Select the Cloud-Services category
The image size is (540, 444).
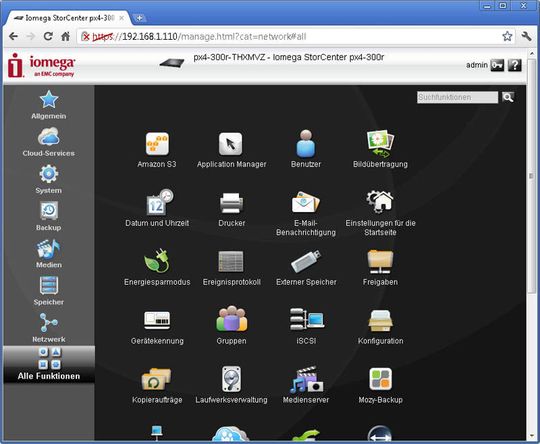49,142
